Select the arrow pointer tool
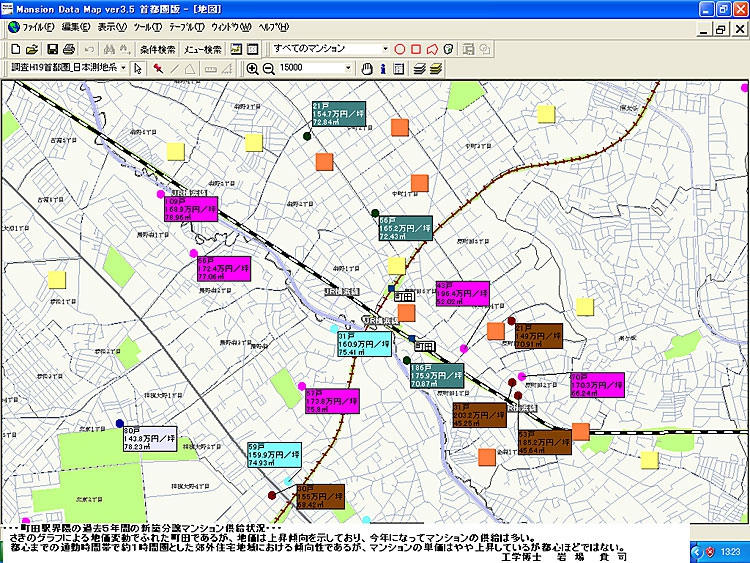 [138, 68]
